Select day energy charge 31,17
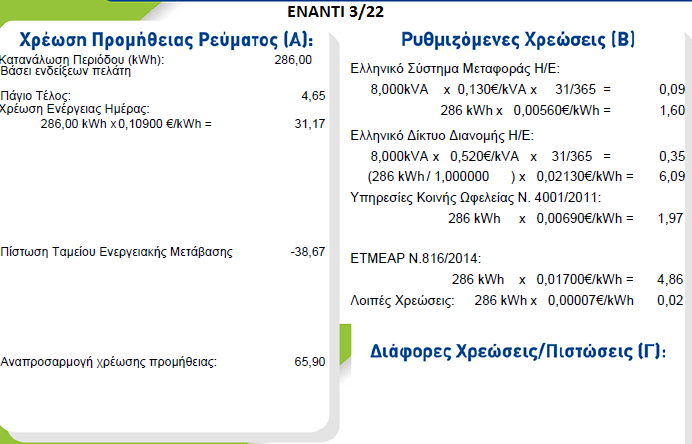The width and height of the screenshot is (692, 444). click(310, 124)
